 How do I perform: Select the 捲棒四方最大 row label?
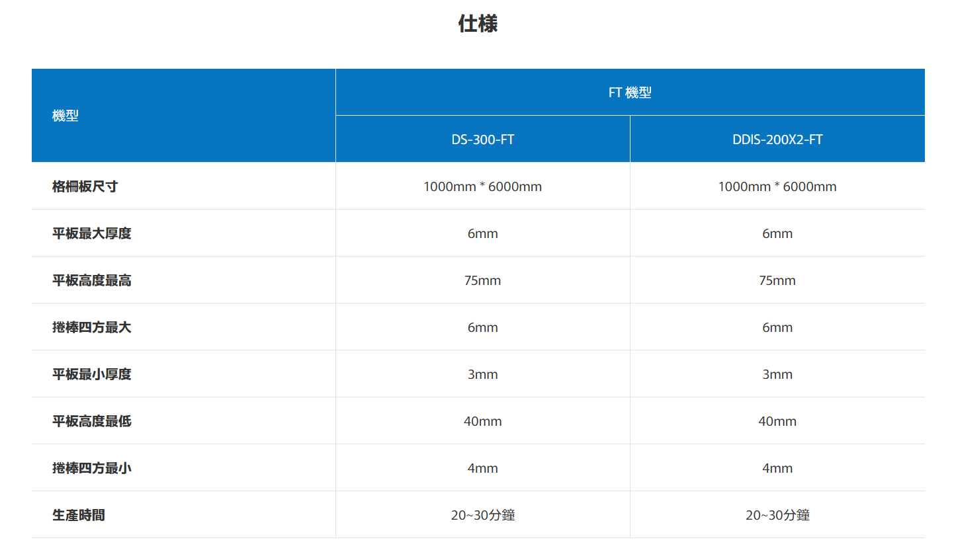point(92,327)
